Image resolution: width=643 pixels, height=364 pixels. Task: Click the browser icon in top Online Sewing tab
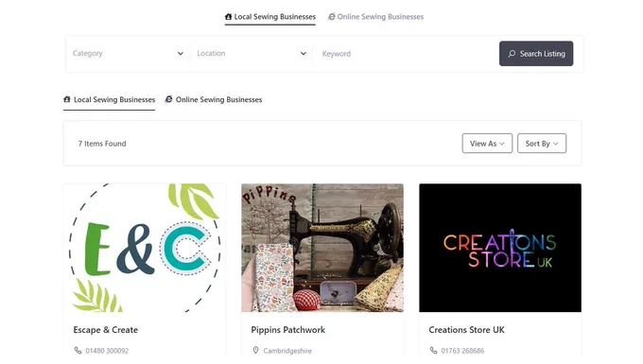[x=331, y=17]
